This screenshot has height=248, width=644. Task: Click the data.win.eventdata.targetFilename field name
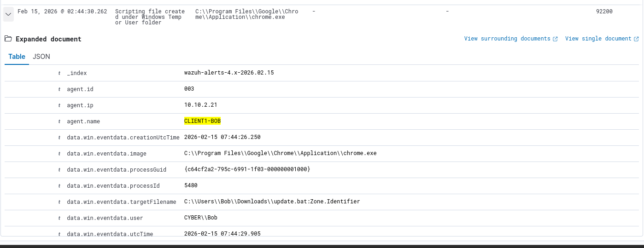pyautogui.click(x=121, y=202)
